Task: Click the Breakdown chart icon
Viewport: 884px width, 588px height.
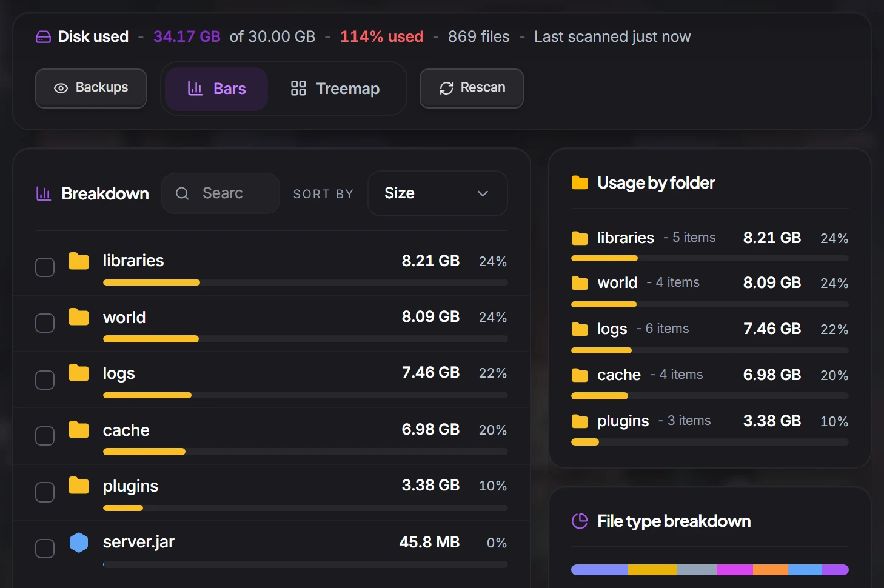Action: coord(44,193)
